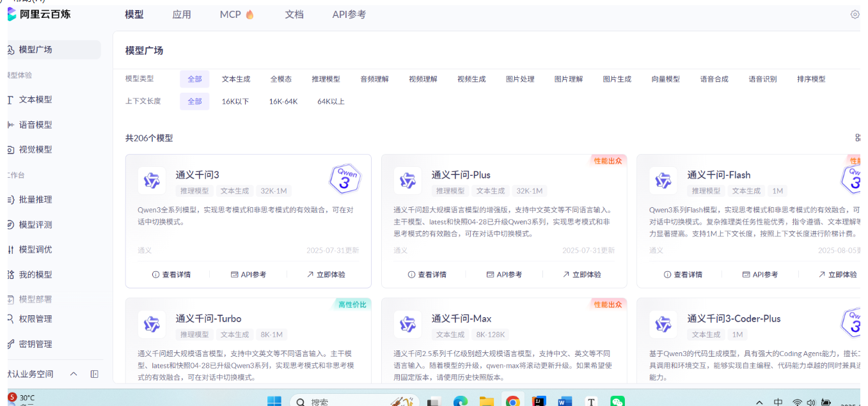Click the 语音模型 sidebar icon
This screenshot has width=868, height=406.
[10, 125]
